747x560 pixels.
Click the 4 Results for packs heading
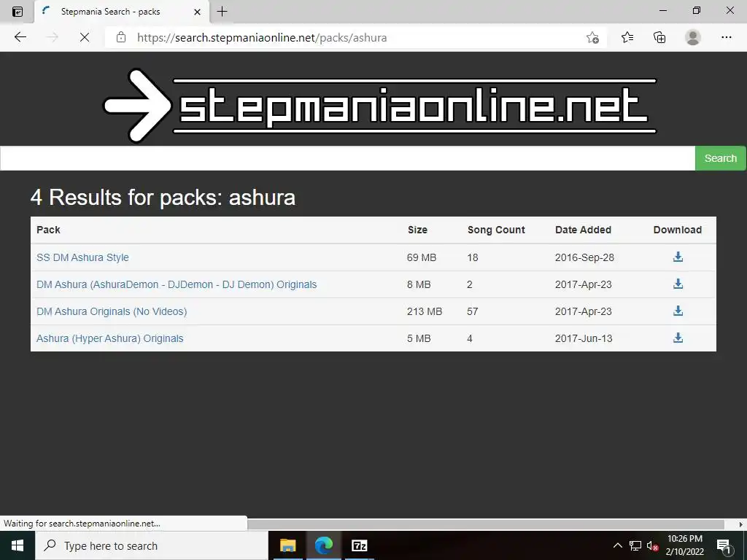click(163, 197)
